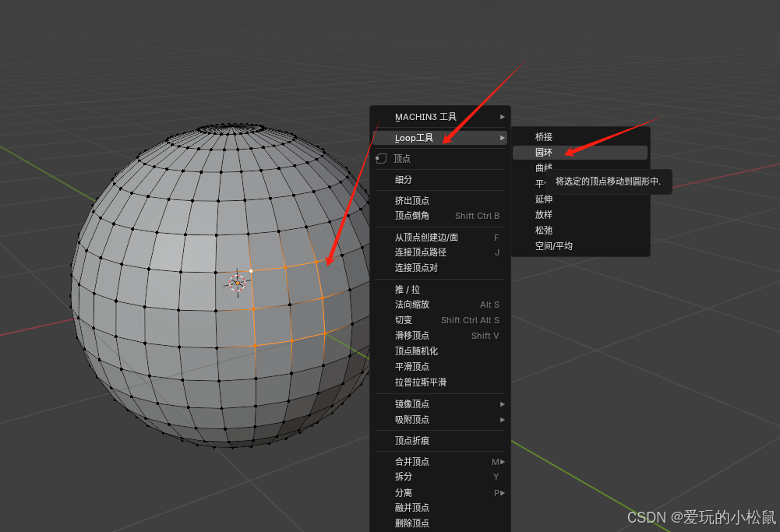This screenshot has width=780, height=532.
Task: Select 删除顶点 menu entry
Action: (439, 523)
